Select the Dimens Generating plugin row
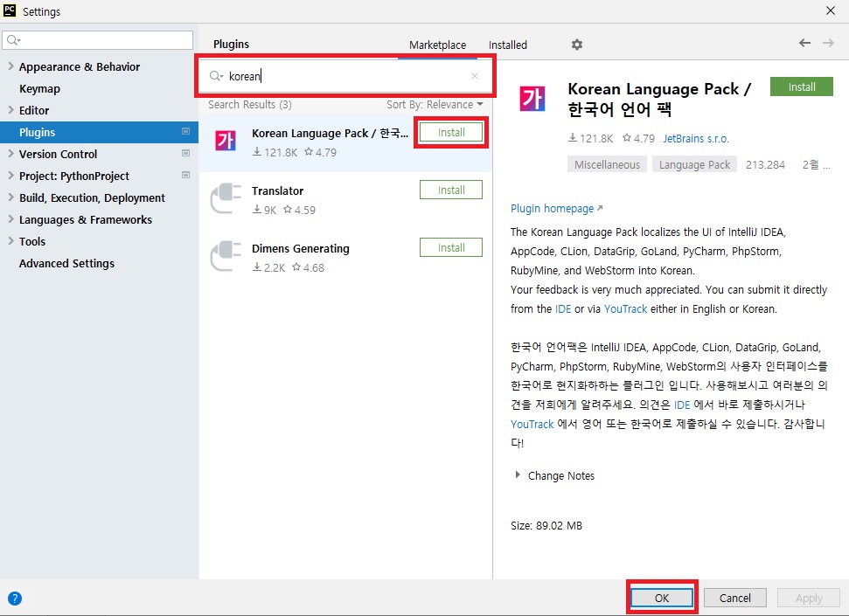This screenshot has width=849, height=616. coord(345,257)
